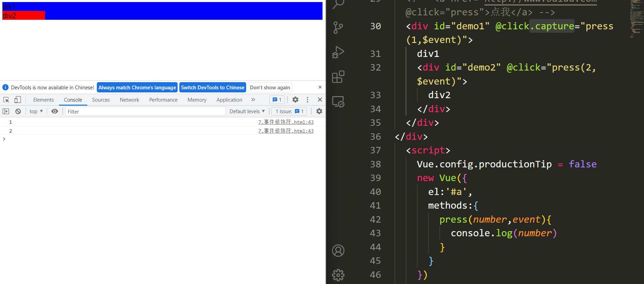Open the Accounts icon in activity bar
The height and width of the screenshot is (284, 644).
coord(338,251)
